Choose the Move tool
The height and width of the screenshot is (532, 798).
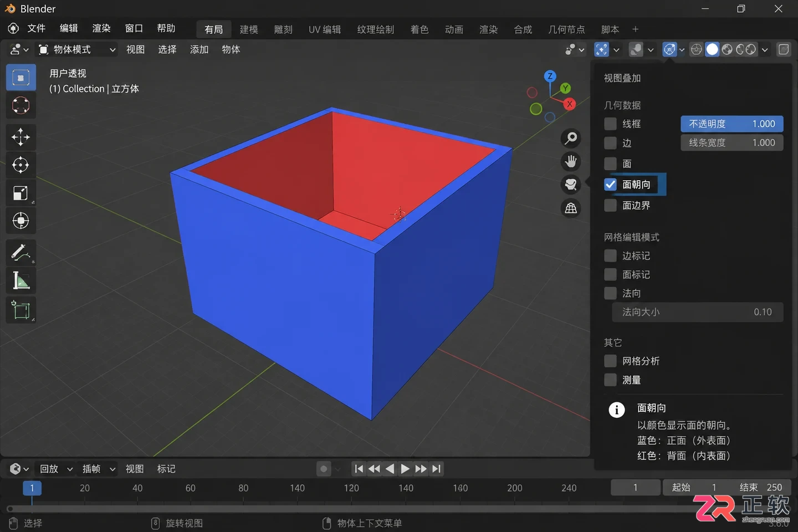click(21, 137)
